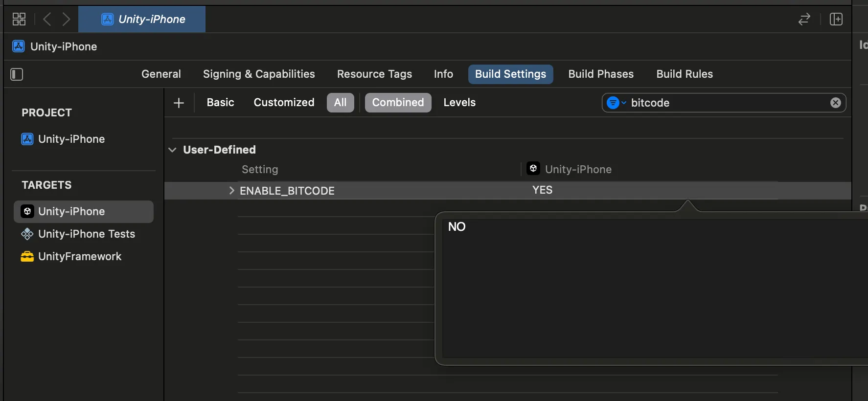Click the forward navigation arrow
Image resolution: width=868 pixels, height=401 pixels.
(x=67, y=19)
